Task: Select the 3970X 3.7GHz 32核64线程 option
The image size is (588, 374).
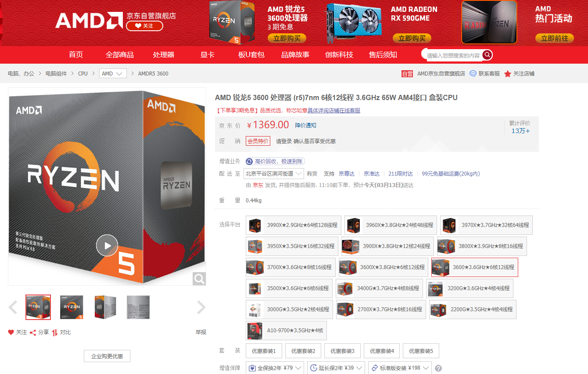Action: coord(486,225)
